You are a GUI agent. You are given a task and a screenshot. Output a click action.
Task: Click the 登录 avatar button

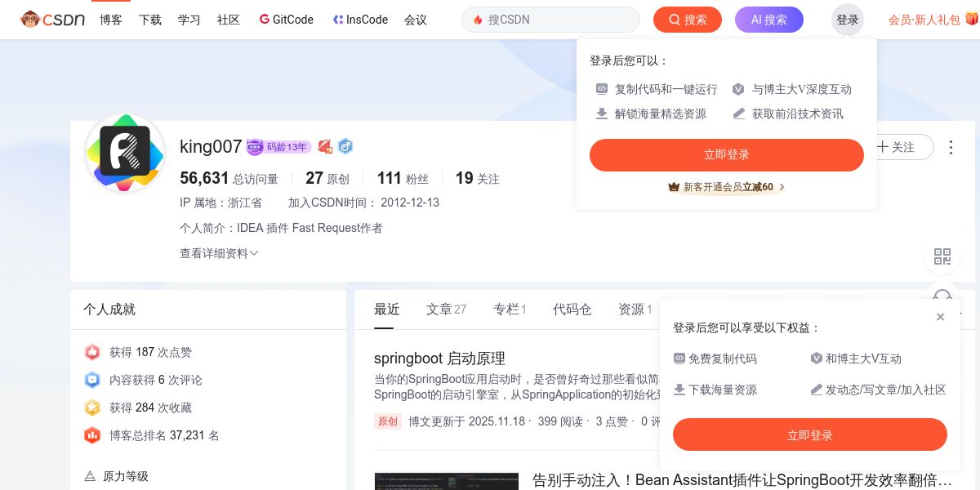[848, 20]
